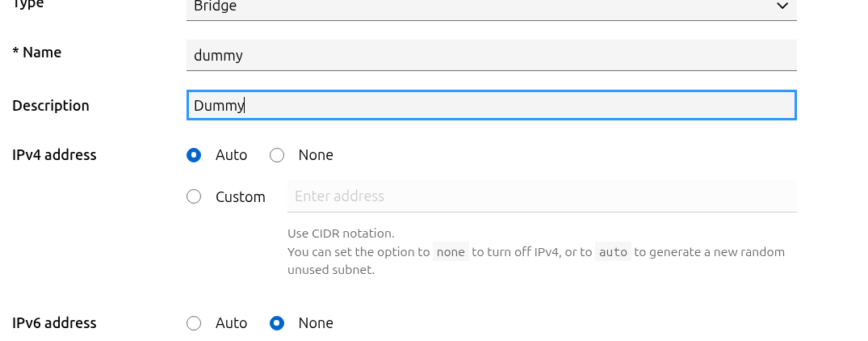Click the IPv4 address label

click(x=54, y=155)
